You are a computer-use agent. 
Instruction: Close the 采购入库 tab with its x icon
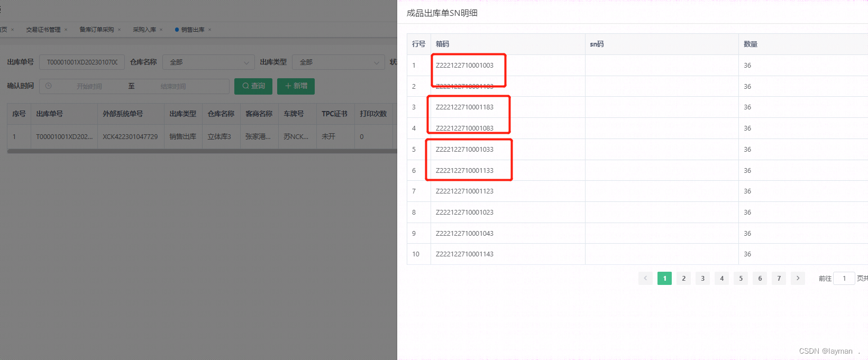(x=161, y=30)
